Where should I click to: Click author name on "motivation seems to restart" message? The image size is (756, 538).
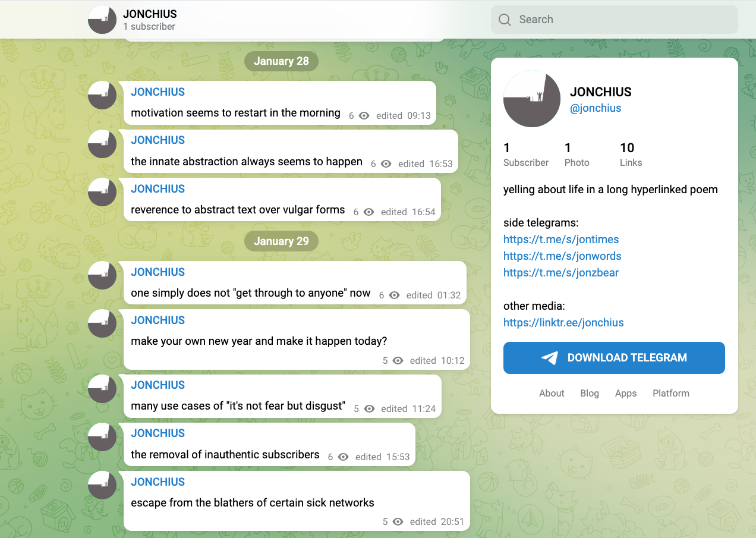(x=157, y=92)
